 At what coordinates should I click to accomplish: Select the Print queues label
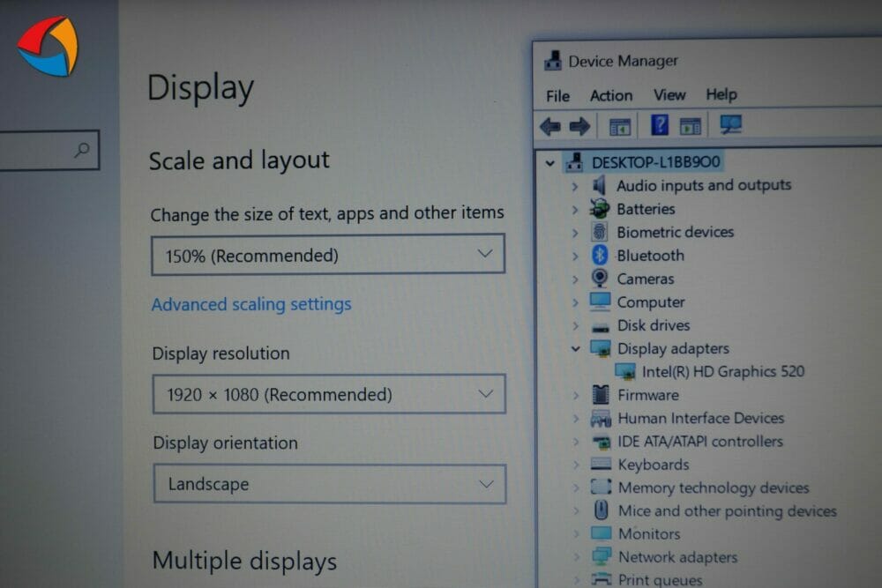coord(661,579)
